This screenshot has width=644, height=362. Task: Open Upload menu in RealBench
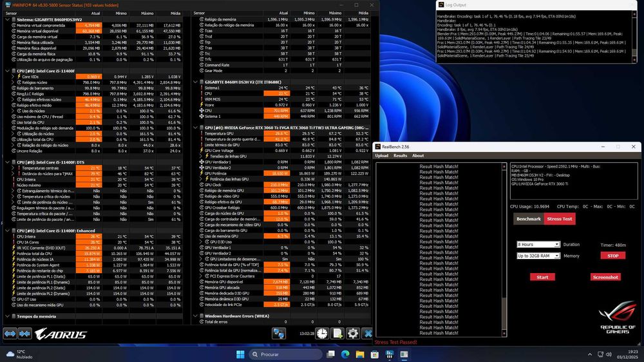coord(381,156)
